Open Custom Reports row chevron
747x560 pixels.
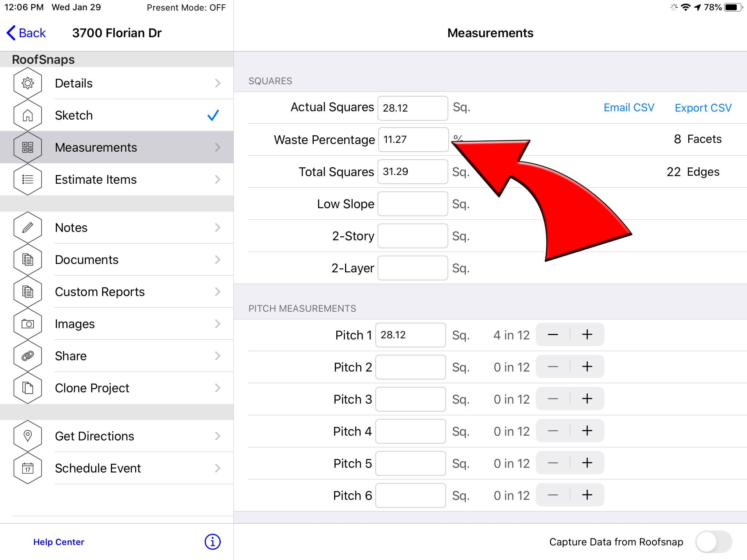point(218,292)
